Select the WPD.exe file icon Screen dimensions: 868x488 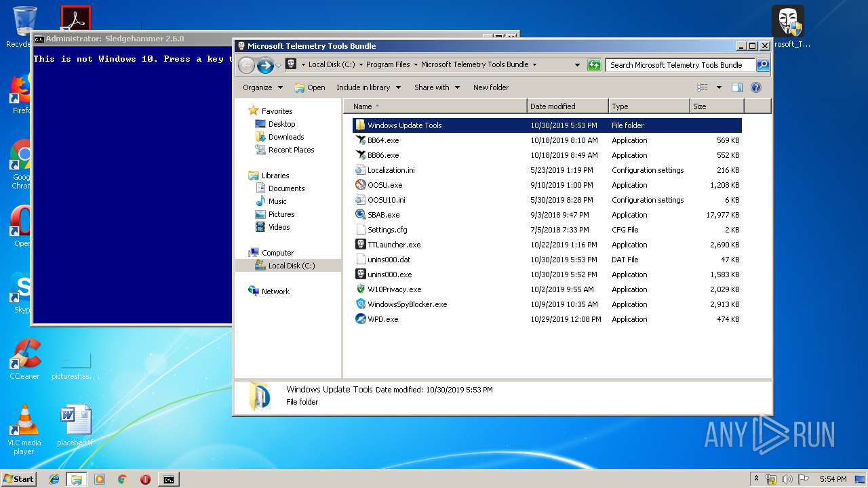point(361,319)
